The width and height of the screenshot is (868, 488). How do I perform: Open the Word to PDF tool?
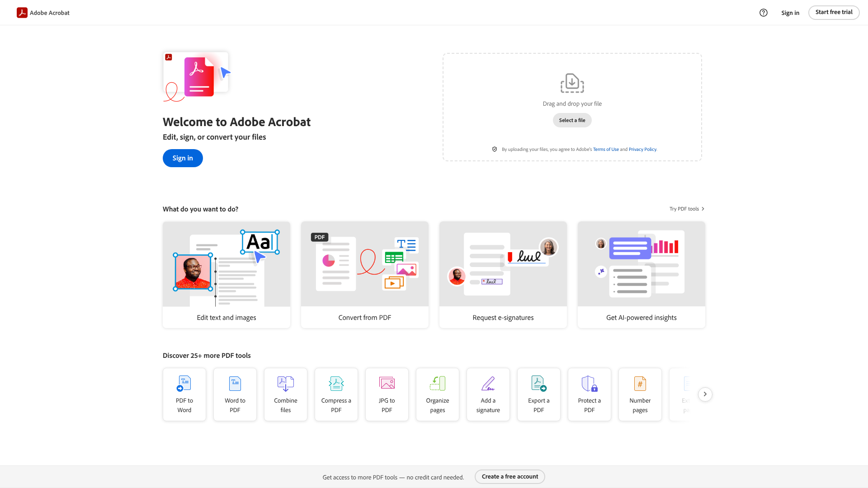pos(235,394)
